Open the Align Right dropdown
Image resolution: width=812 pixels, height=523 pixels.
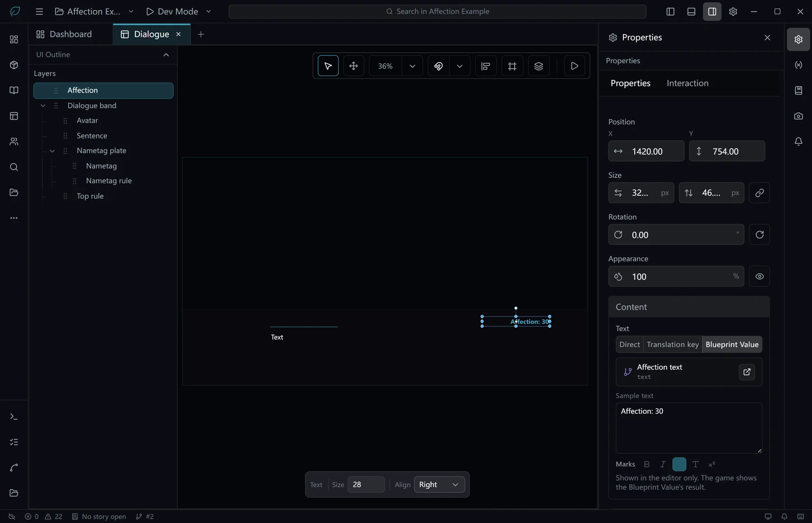point(439,484)
